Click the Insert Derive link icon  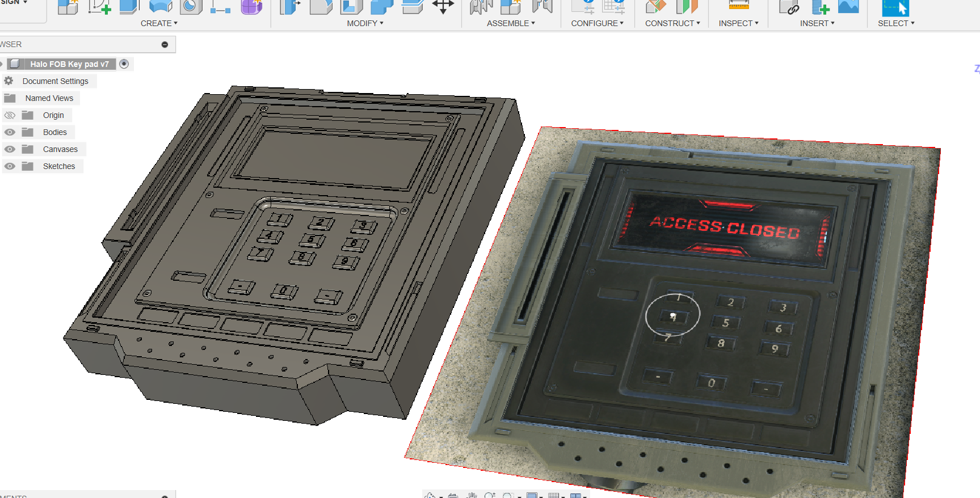pos(789,7)
